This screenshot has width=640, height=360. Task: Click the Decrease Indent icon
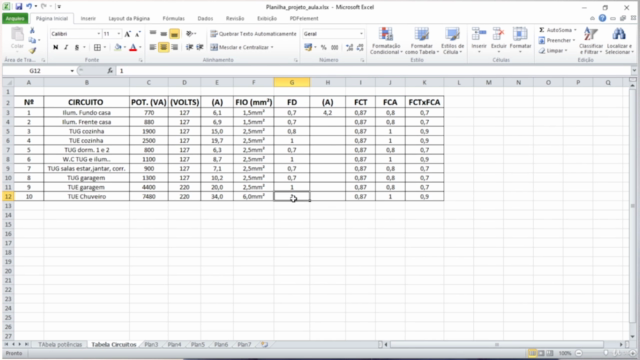[x=189, y=47]
